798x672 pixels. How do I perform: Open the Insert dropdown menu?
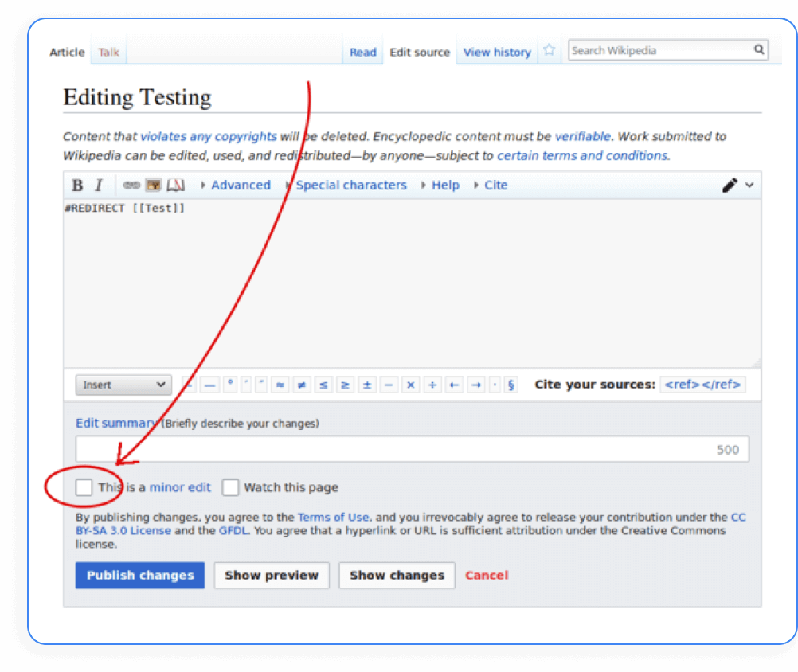(x=123, y=385)
